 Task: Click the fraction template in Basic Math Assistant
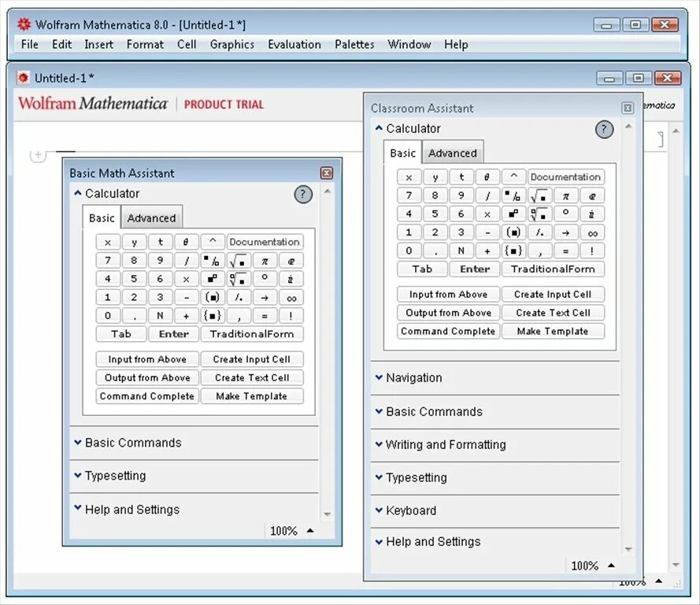(x=213, y=260)
